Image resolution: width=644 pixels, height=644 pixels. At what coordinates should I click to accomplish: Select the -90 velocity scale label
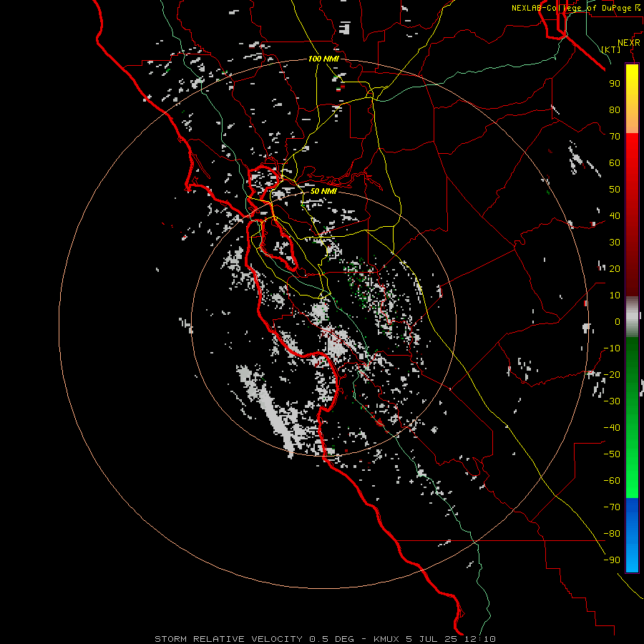(612, 560)
